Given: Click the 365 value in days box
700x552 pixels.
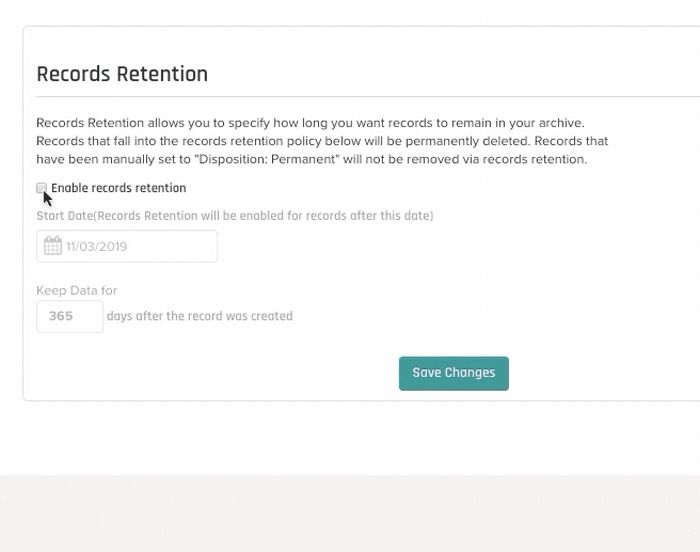Looking at the screenshot, I should pos(61,316).
